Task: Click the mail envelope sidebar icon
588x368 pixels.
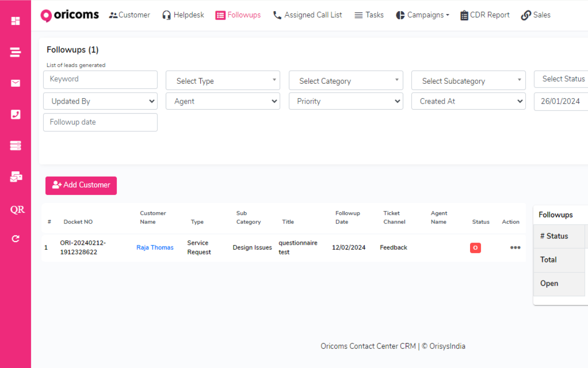Action: [15, 83]
